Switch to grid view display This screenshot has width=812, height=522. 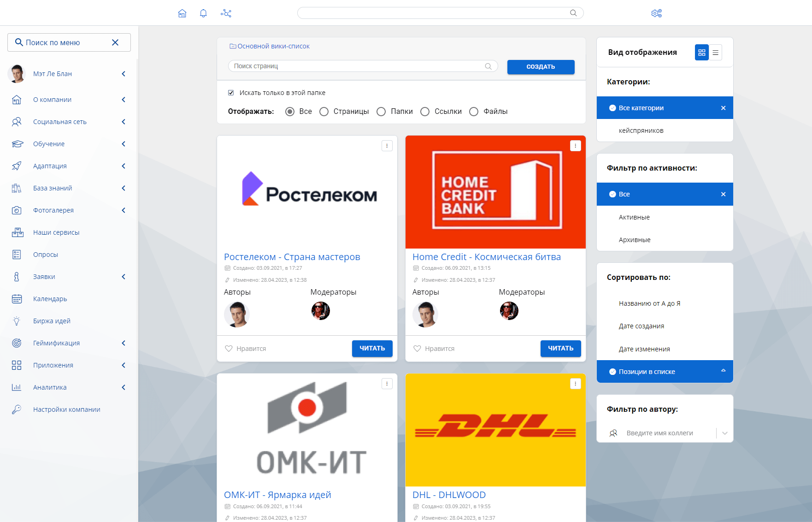pyautogui.click(x=701, y=53)
